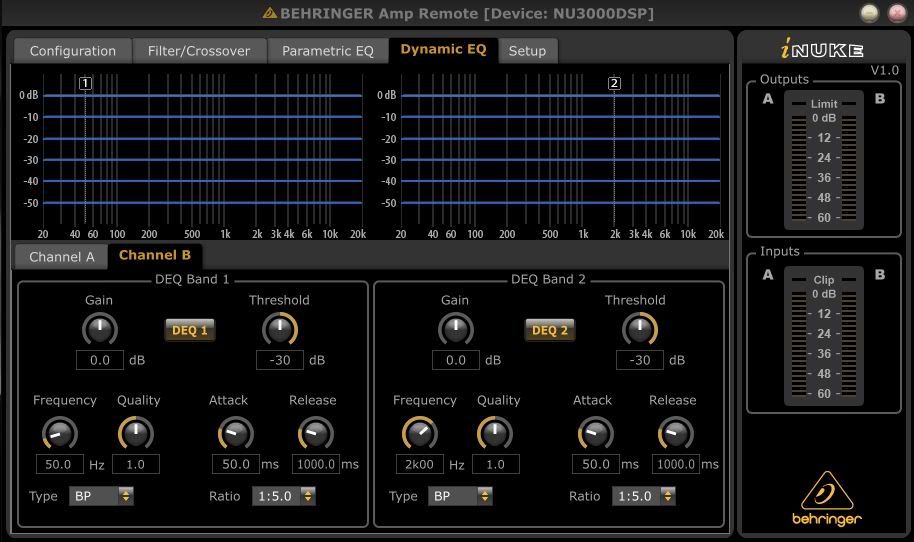Select the Dynamic EQ tab
This screenshot has height=542, width=914.
443,50
